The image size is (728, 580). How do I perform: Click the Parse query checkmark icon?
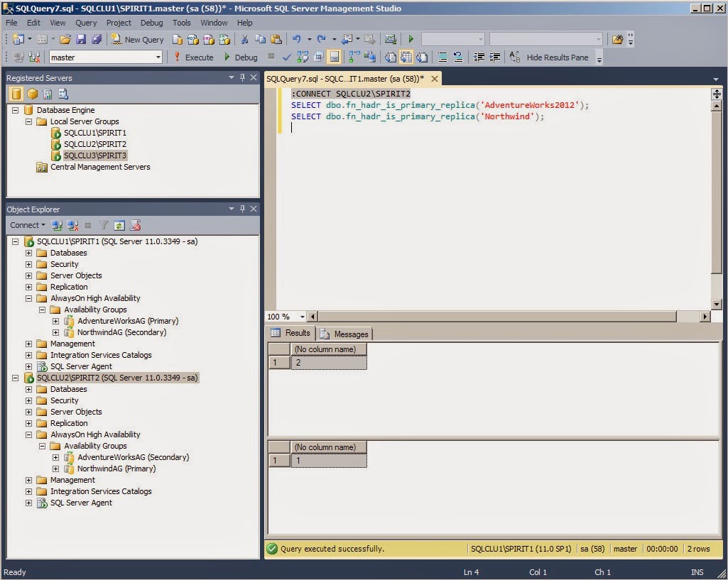point(287,58)
